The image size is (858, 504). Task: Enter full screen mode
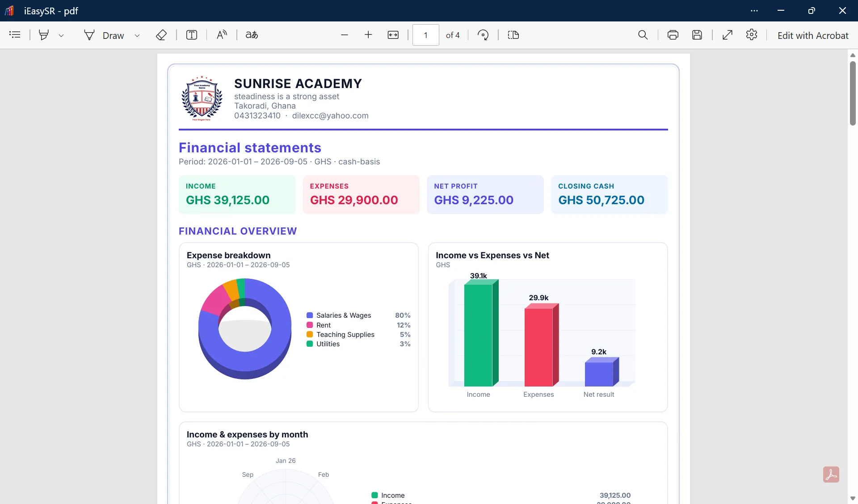(728, 35)
